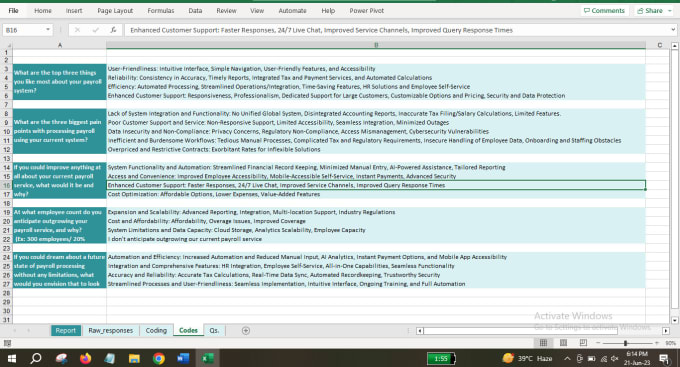Click the formula bar Enter checkmark icon
680x367 pixels.
click(95, 30)
